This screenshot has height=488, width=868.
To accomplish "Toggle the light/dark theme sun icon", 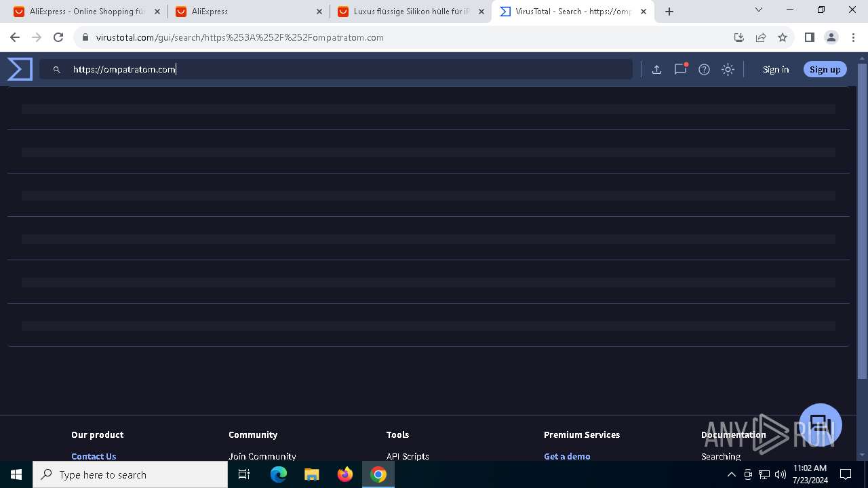I will click(x=728, y=69).
